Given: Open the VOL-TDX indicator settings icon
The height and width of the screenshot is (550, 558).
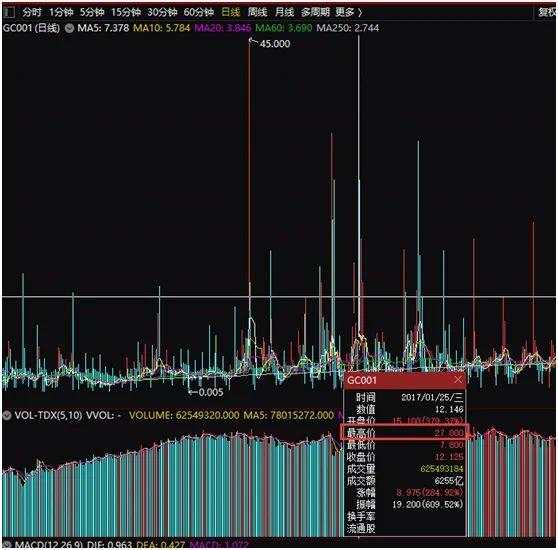Looking at the screenshot, I should tap(7, 415).
